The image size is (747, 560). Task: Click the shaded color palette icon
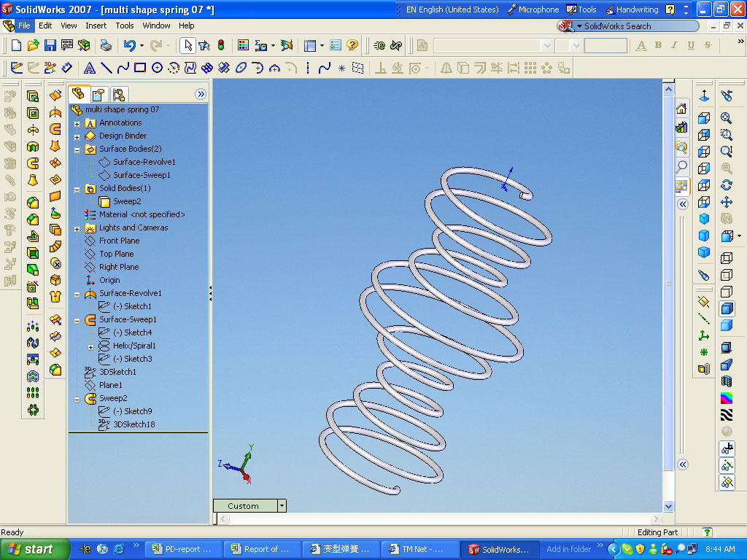[727, 397]
